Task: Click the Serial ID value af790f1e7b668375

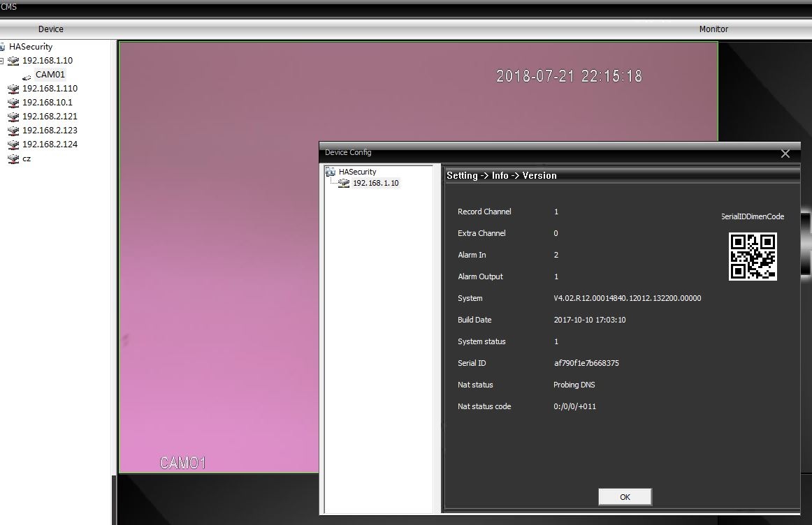Action: pyautogui.click(x=586, y=363)
